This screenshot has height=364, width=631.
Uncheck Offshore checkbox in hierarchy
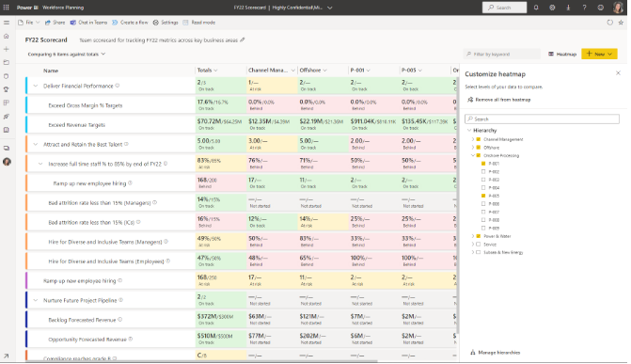coord(479,148)
